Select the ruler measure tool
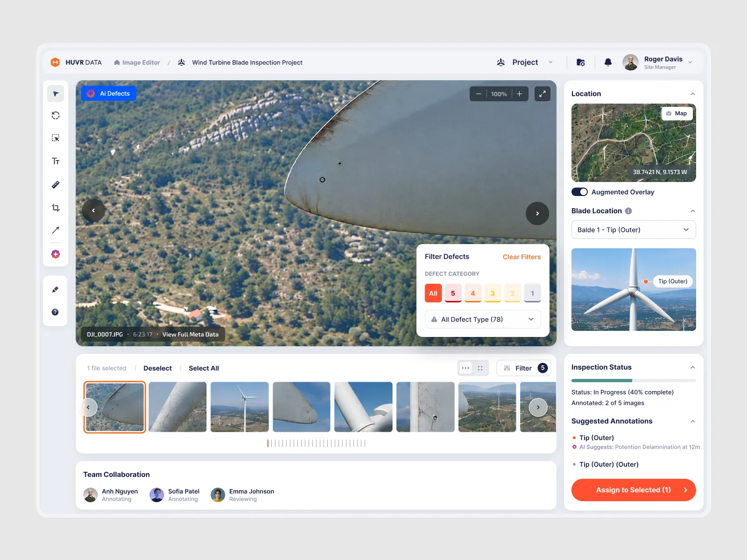Screen dimensions: 747x560 coord(56,185)
